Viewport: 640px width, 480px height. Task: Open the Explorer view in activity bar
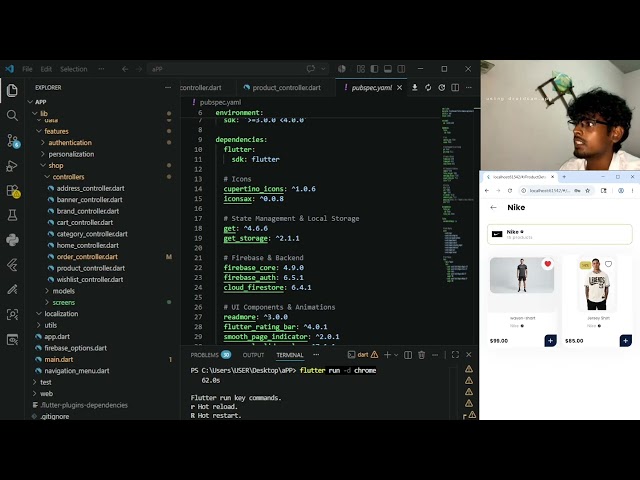[x=12, y=91]
